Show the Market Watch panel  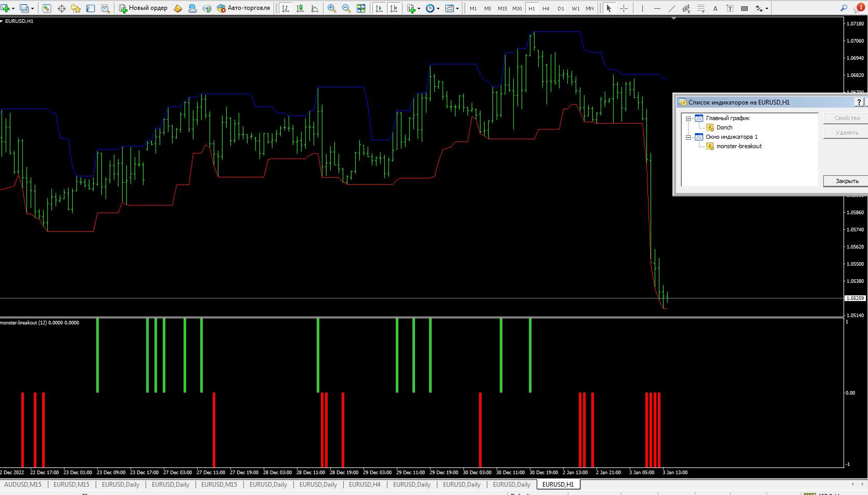[47, 8]
